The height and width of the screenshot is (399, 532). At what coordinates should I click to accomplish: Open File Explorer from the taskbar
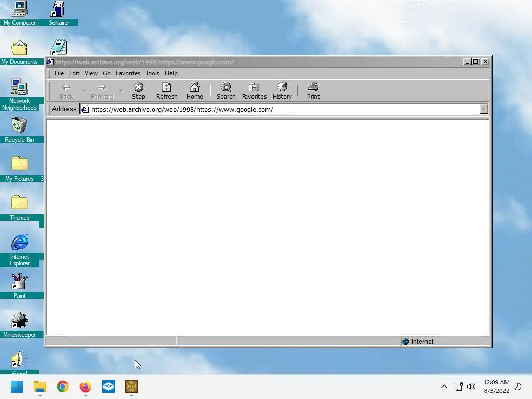pos(39,387)
